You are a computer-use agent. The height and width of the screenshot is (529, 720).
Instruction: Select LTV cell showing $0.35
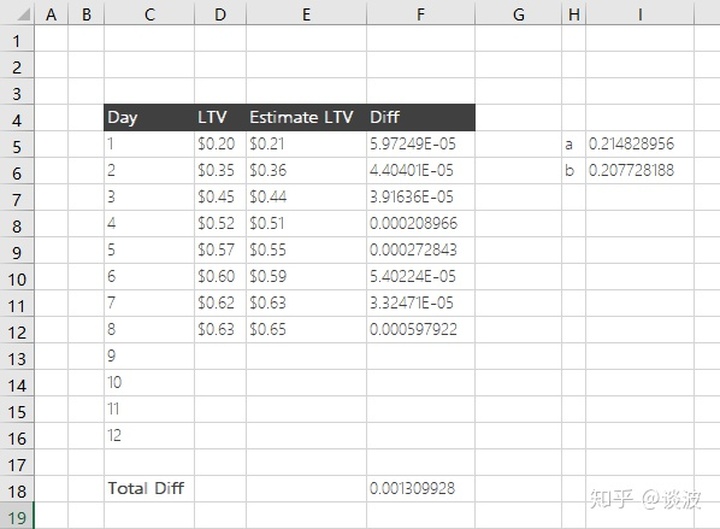(220, 171)
